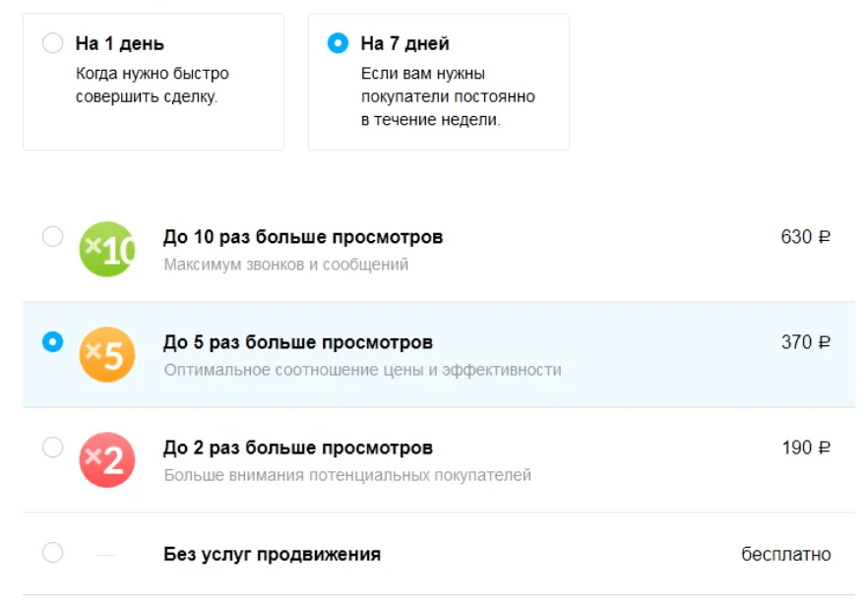Click the 'бесплатно' price label
This screenshot has width=868, height=600.
(x=785, y=554)
